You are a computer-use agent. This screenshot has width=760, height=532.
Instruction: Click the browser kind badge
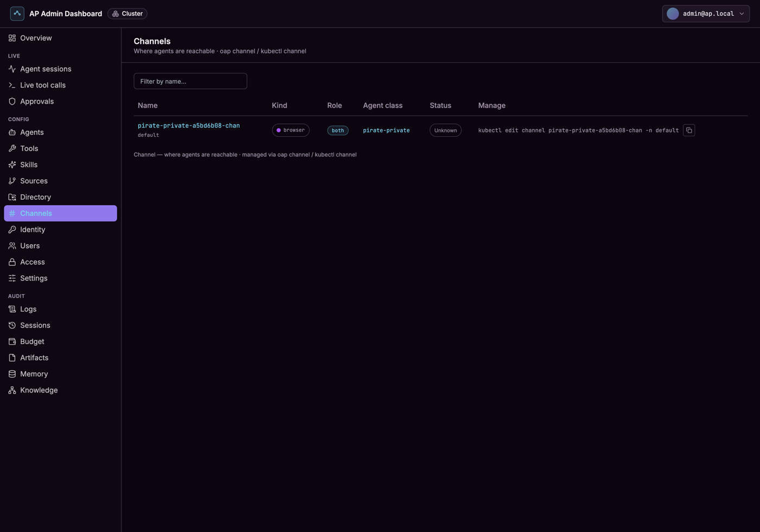click(x=290, y=130)
